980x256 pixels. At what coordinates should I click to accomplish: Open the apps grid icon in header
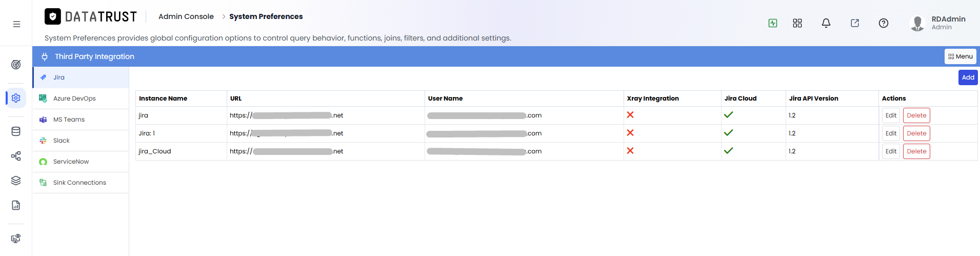pos(797,23)
